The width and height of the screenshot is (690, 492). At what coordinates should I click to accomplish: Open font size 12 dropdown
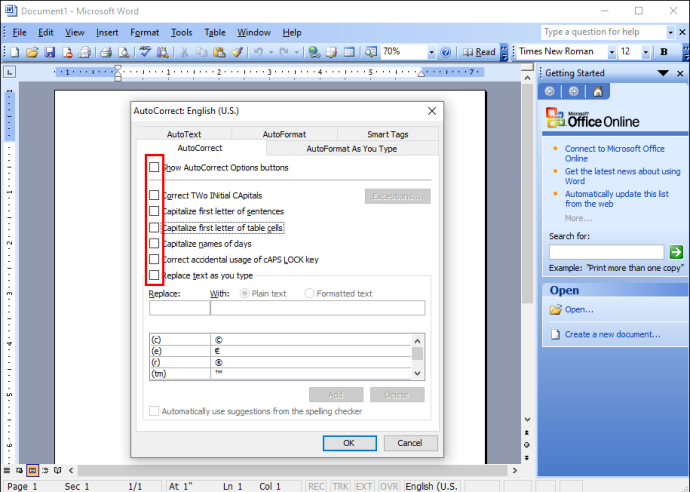646,52
